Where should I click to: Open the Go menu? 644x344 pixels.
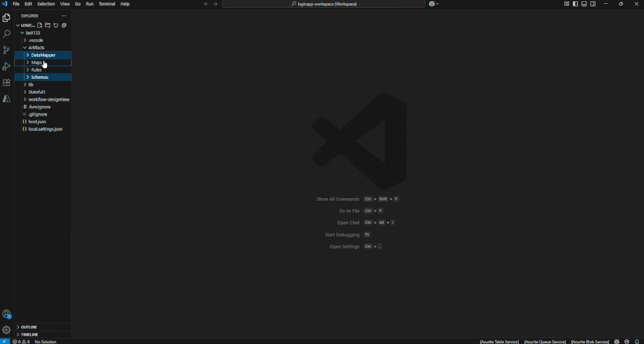77,4
